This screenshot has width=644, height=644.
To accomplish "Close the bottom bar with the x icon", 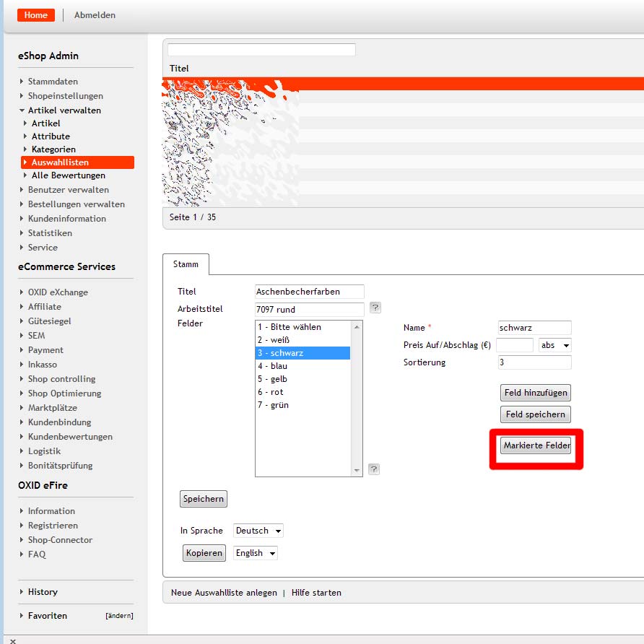I will point(12,640).
